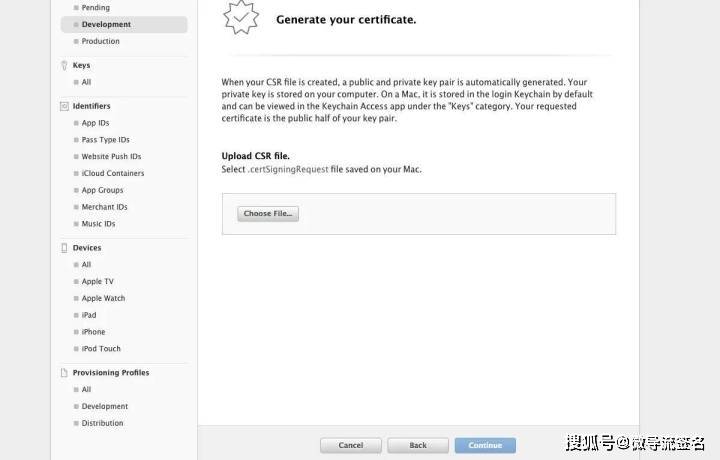This screenshot has width=720, height=460.
Task: Open Pending certificates in sidebar
Action: [x=96, y=8]
